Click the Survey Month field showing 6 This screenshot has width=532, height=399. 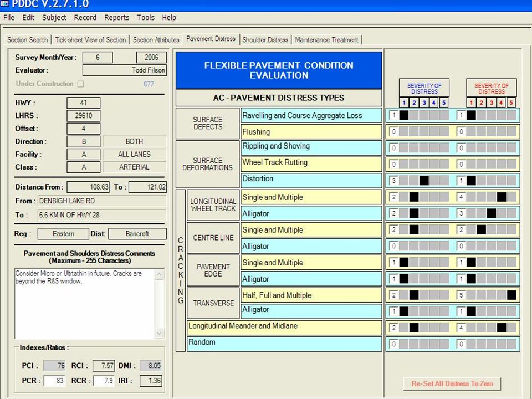pyautogui.click(x=98, y=57)
